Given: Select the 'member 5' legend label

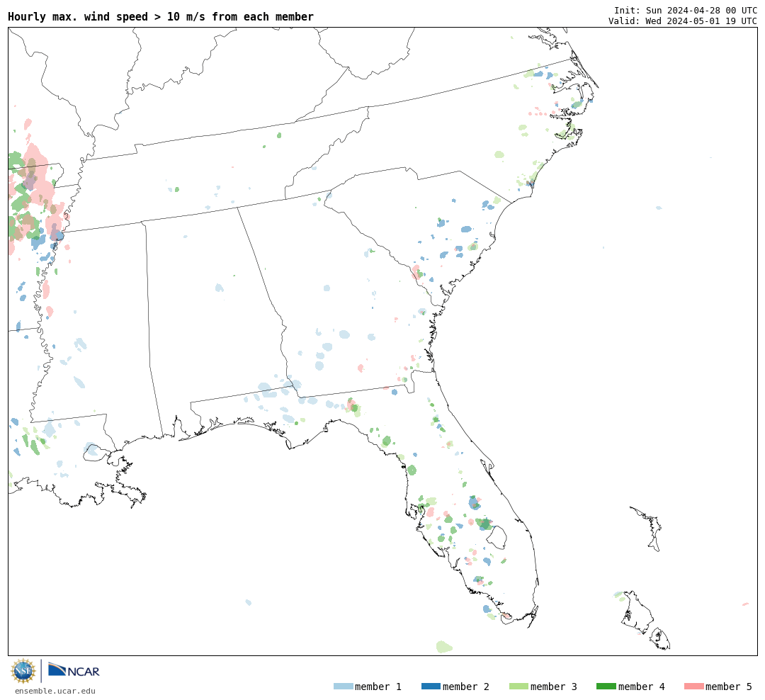Looking at the screenshot, I should (x=729, y=687).
